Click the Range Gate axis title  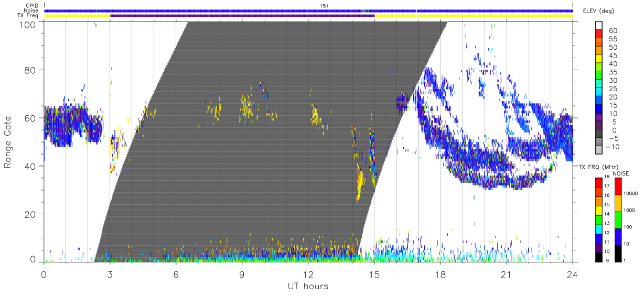8,142
